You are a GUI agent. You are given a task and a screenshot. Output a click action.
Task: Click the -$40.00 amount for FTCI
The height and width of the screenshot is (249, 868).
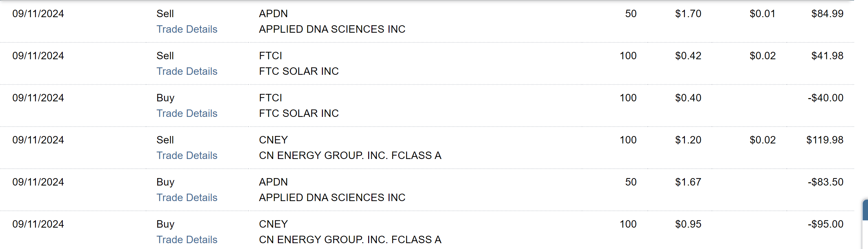[x=825, y=98]
